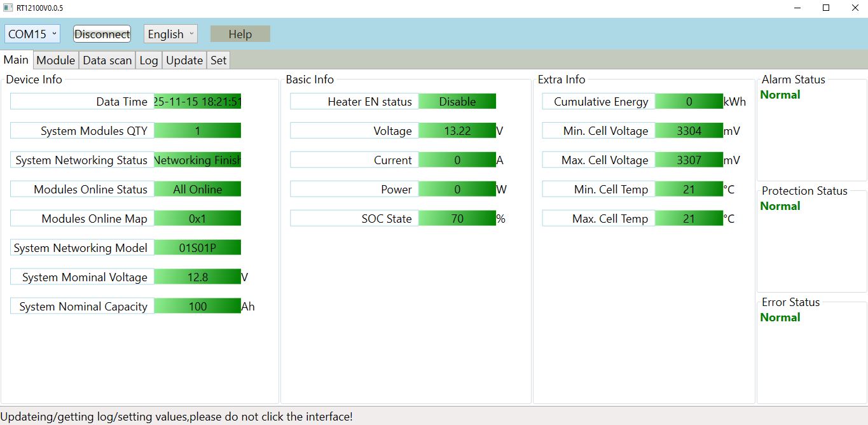Screen dimensions: 868x425
Task: Click Normal under Alarm Status
Action: (780, 95)
